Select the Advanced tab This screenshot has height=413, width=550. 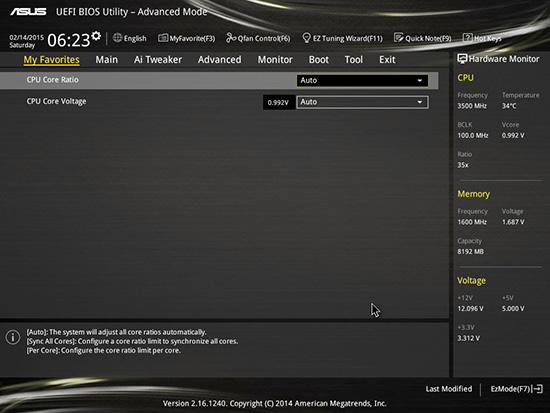[220, 60]
